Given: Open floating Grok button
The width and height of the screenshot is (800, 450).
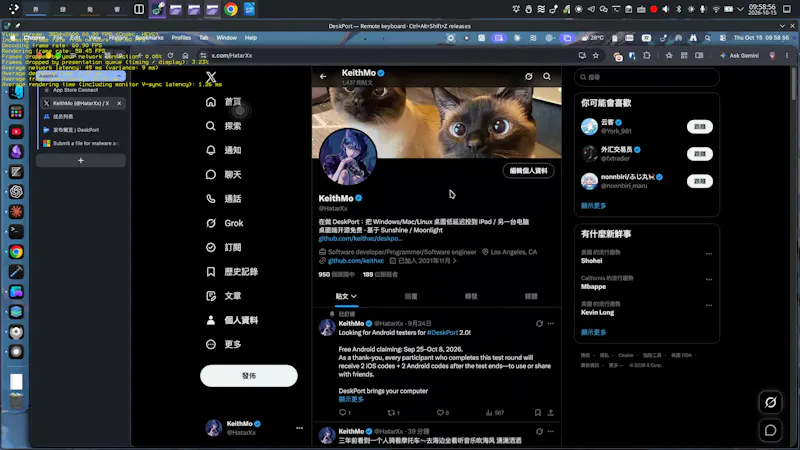Looking at the screenshot, I should [770, 403].
